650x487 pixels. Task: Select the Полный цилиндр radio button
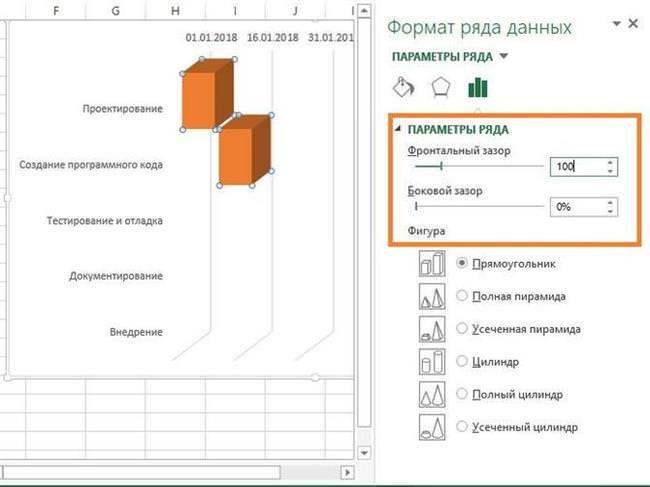tap(462, 393)
